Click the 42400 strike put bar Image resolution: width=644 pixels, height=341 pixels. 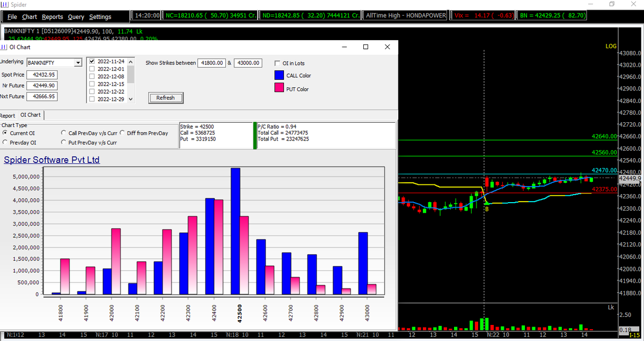[x=219, y=247]
